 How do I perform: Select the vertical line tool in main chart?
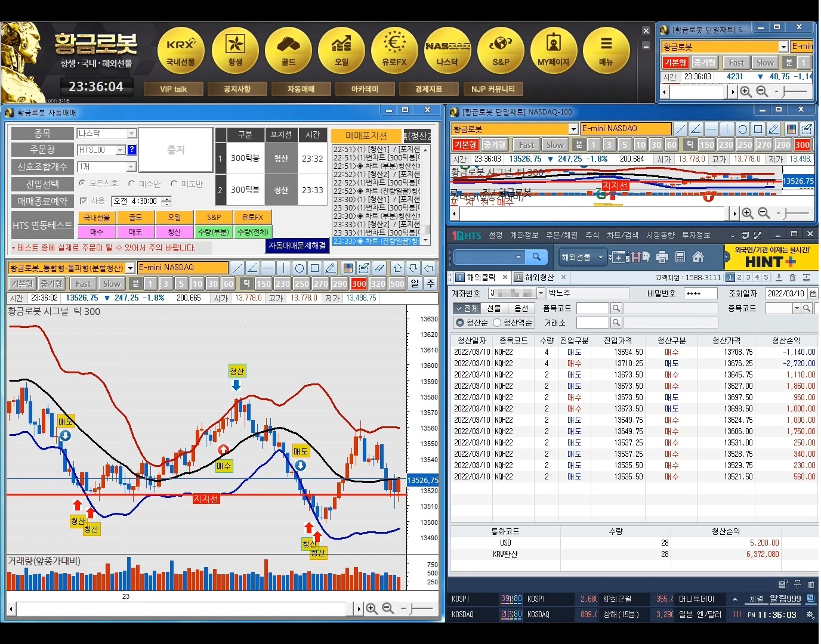point(283,268)
